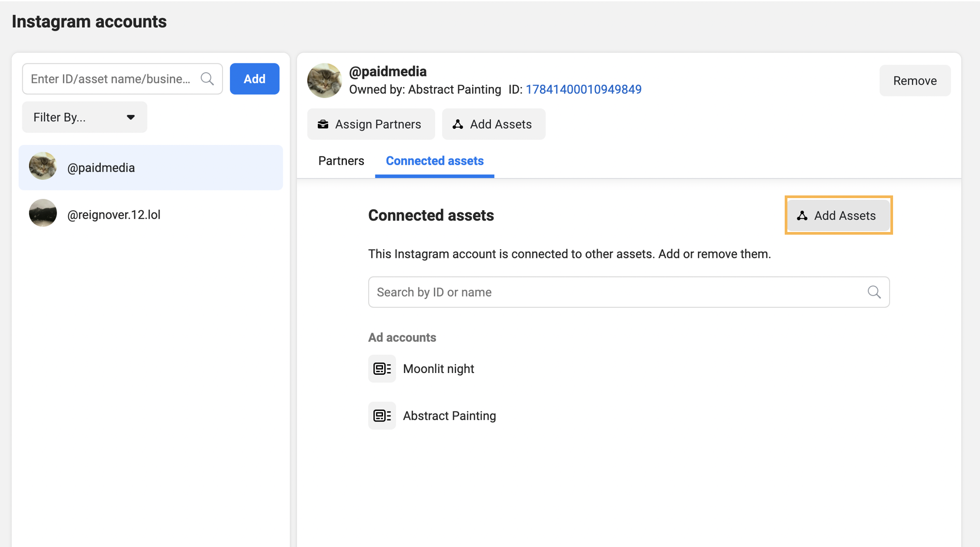Image resolution: width=980 pixels, height=547 pixels.
Task: Click the Moonlit night ad account icon
Action: tap(382, 369)
